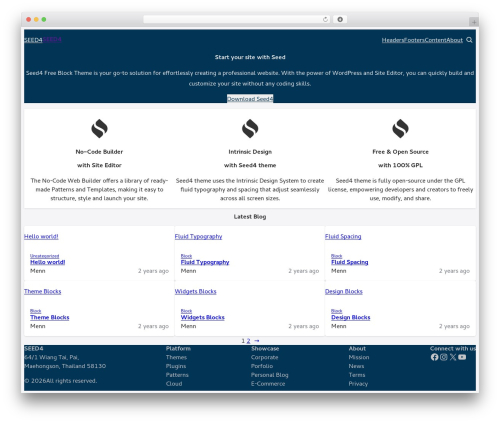
Task: Reload the page with browser refresh icon
Action: [325, 20]
